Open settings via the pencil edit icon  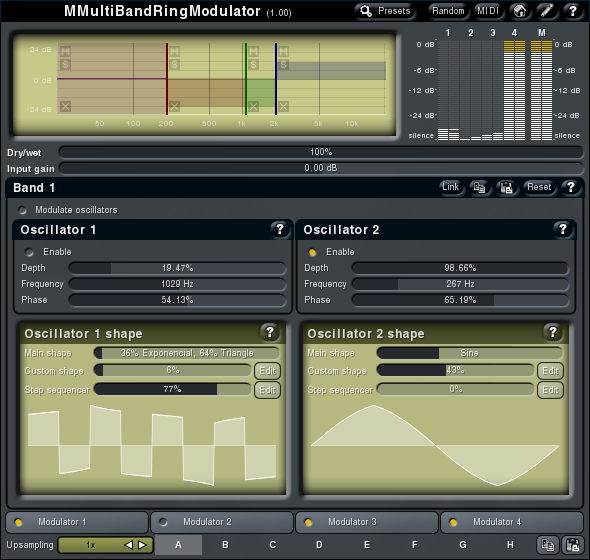(546, 11)
